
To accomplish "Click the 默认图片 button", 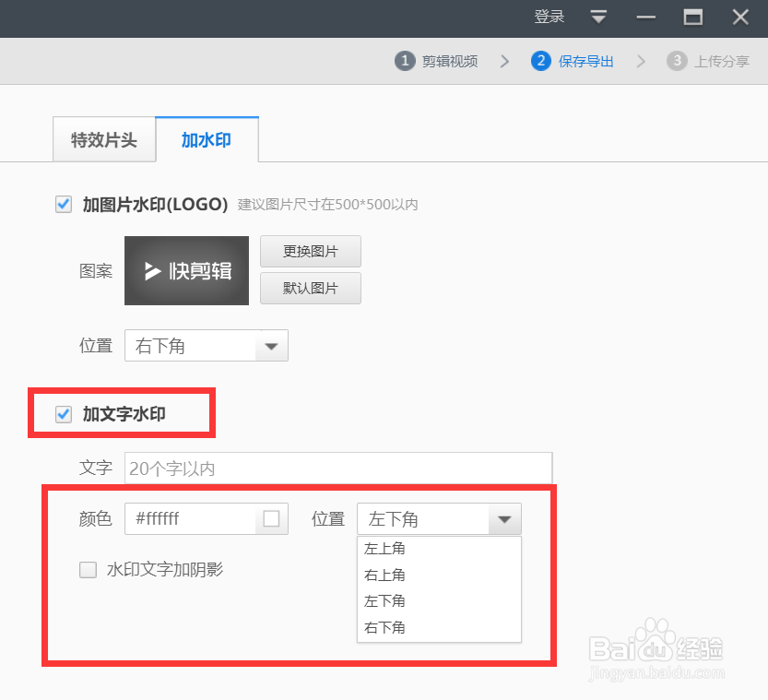I will pyautogui.click(x=310, y=288).
